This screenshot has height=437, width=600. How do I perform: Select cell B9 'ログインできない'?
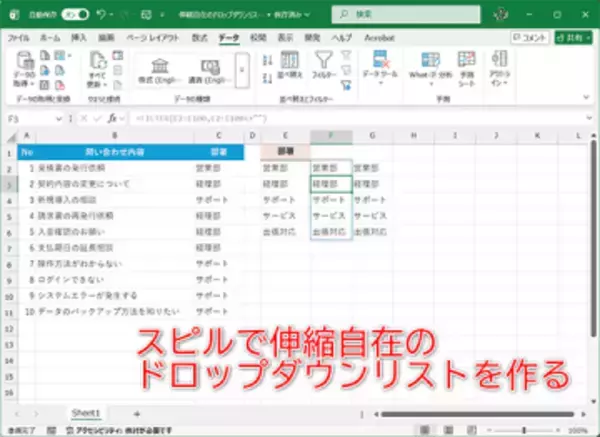tap(115, 280)
